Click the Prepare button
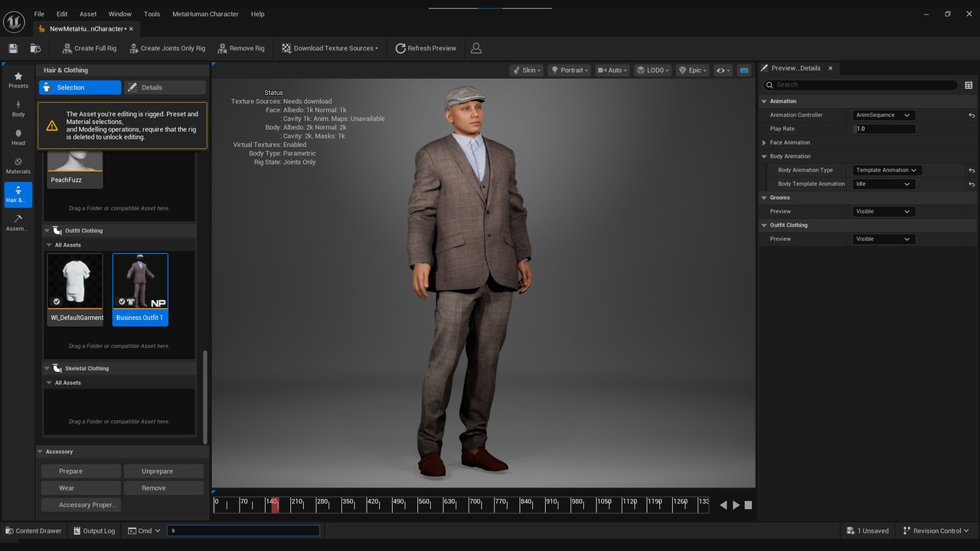980x551 pixels. point(81,471)
